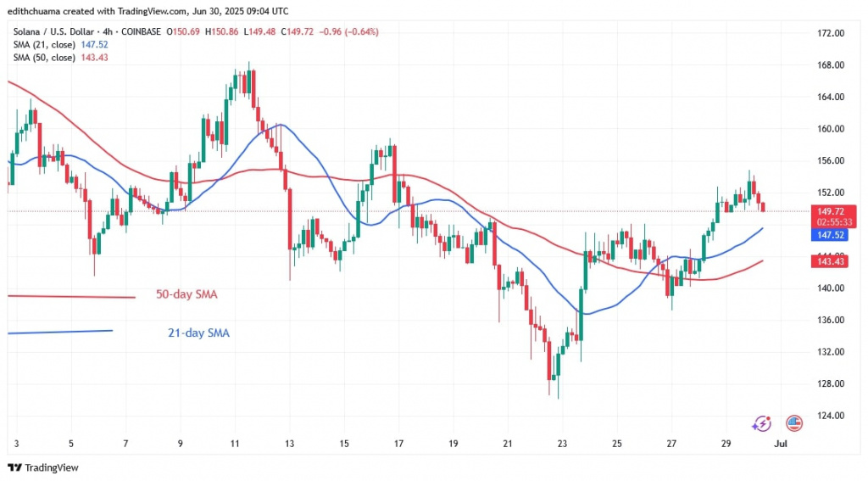Click the red line beside 50-day SMA label
This screenshot has width=868, height=481.
tap(71, 296)
